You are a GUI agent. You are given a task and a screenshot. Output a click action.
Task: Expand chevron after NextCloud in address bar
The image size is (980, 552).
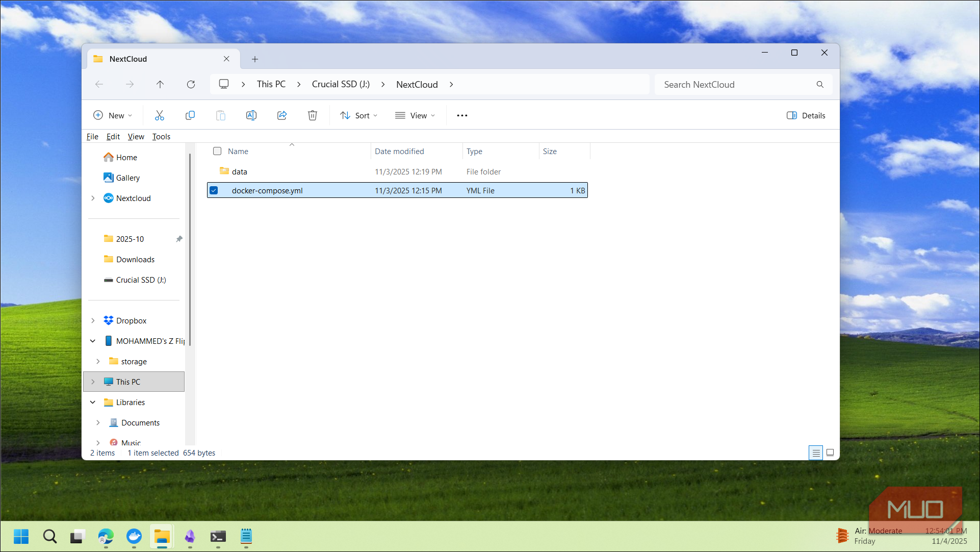451,85
